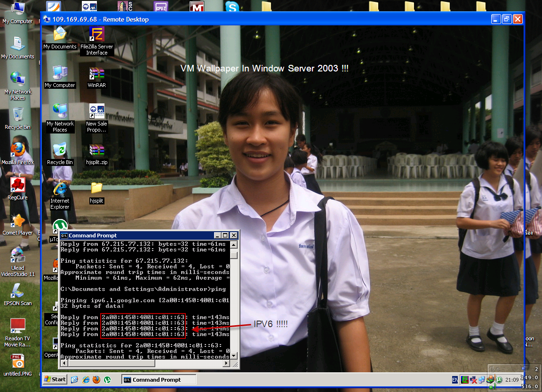Click Command Prompt horizontal scroll left arrow
Screen dimensions: 542x392
[64, 363]
